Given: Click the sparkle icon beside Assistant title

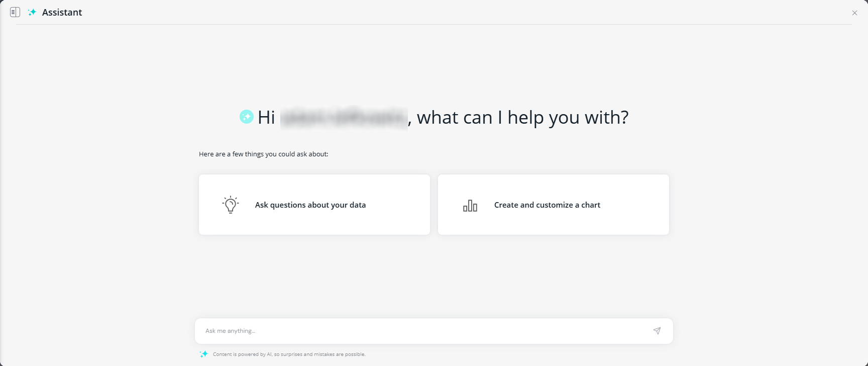Looking at the screenshot, I should coord(32,12).
